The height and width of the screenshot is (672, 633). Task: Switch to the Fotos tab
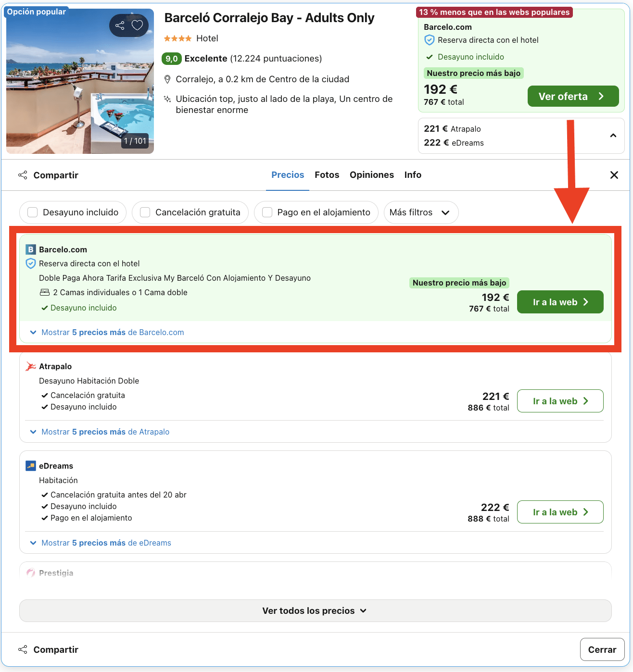[327, 174]
